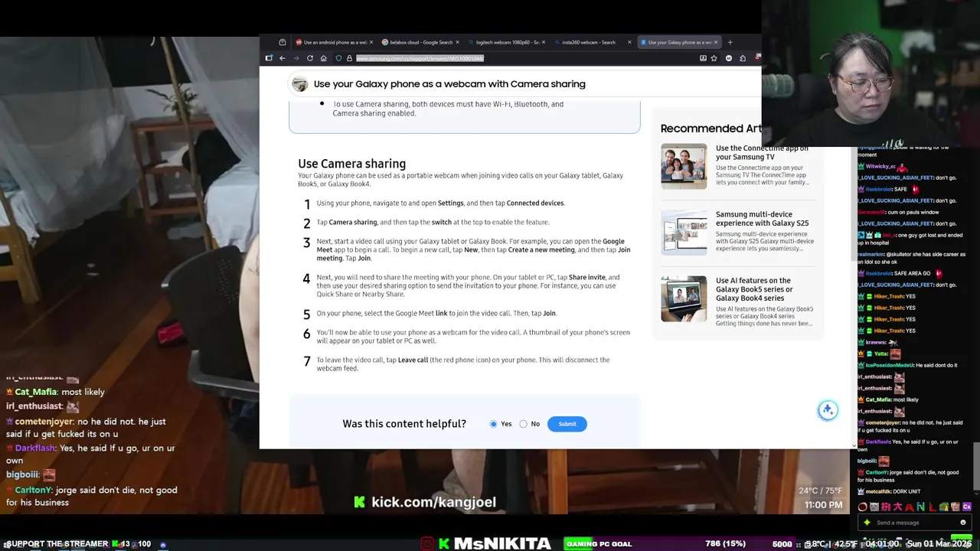980x551 pixels.
Task: Submit the content feedback
Action: [567, 424]
